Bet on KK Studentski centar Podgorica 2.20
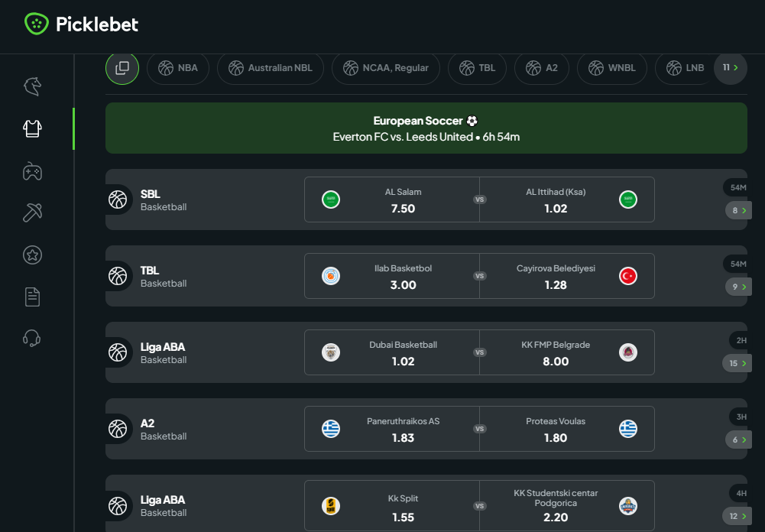Screen dimensions: 765x532 567,506
